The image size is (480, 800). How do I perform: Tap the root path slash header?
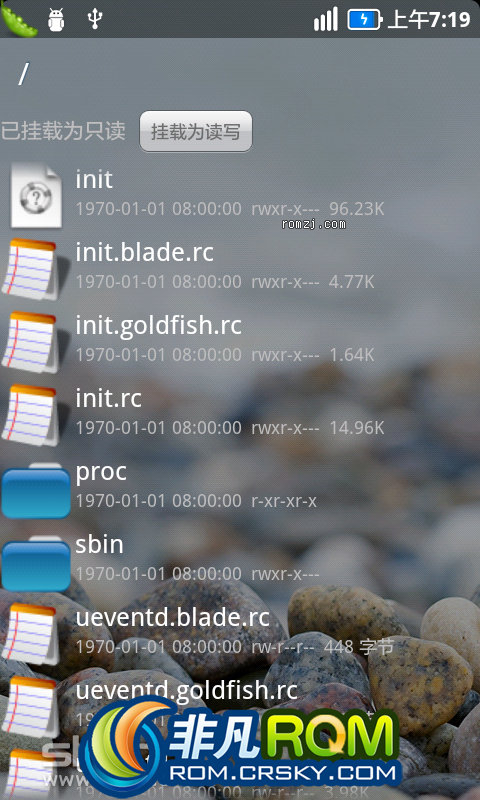point(23,75)
